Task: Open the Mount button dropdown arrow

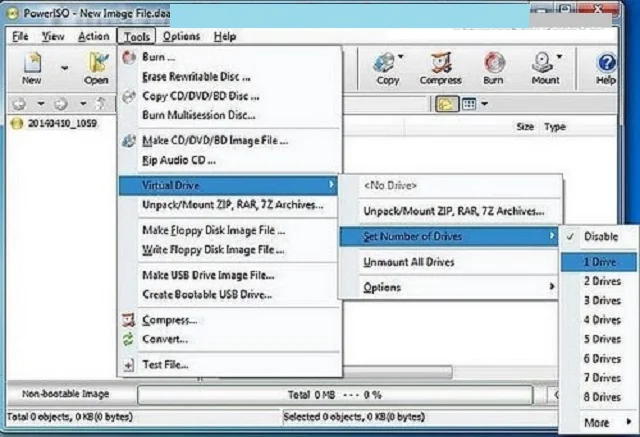Action: [559, 57]
